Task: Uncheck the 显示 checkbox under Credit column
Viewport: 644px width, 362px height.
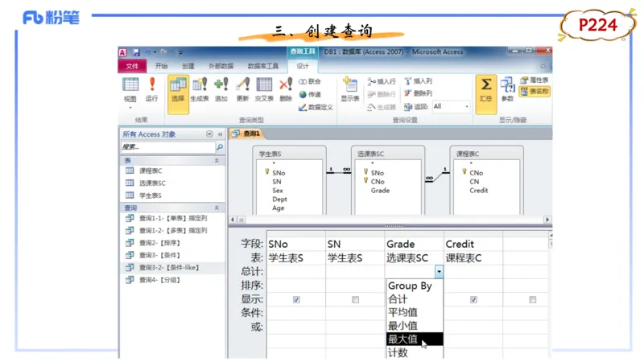Action: [473, 299]
